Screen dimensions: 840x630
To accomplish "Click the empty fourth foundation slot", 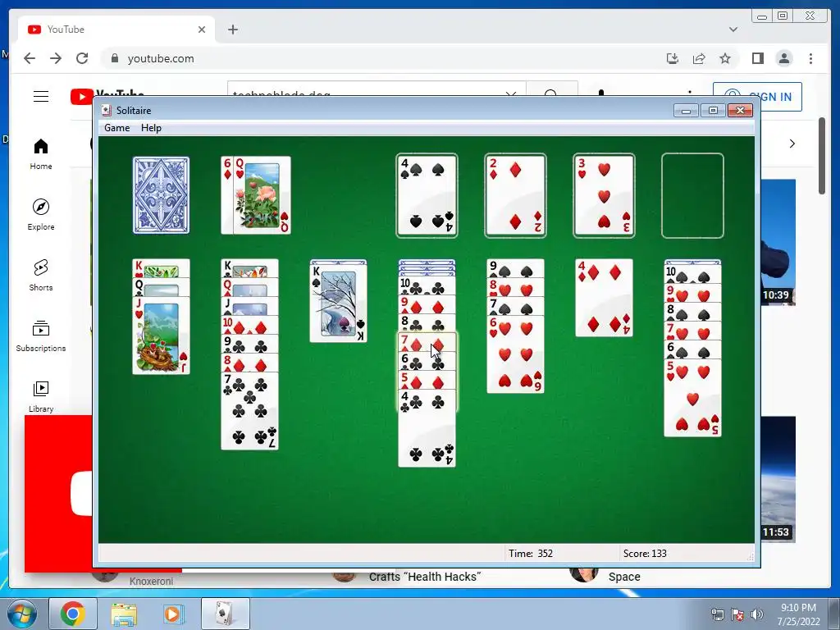I will 692,195.
